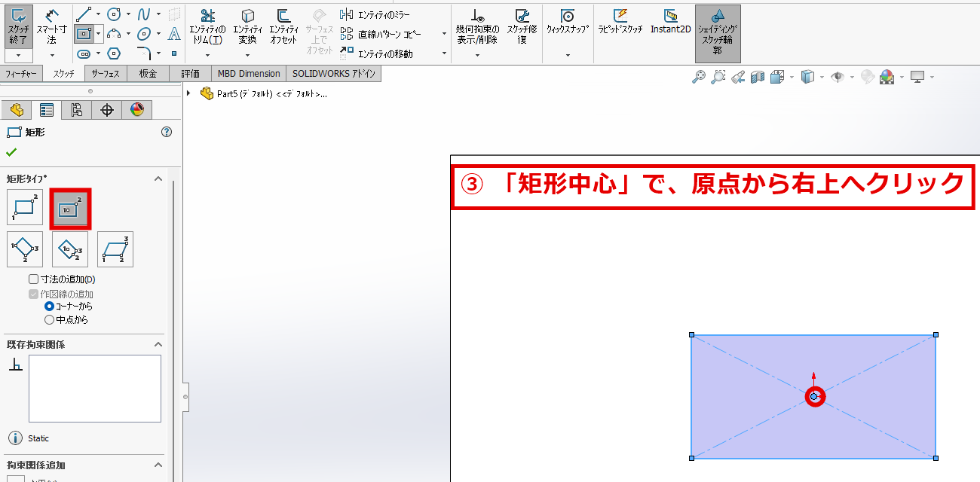The image size is (980, 482).
Task: Switch to the 板金 (Sheet Metal) tab
Action: coord(148,74)
